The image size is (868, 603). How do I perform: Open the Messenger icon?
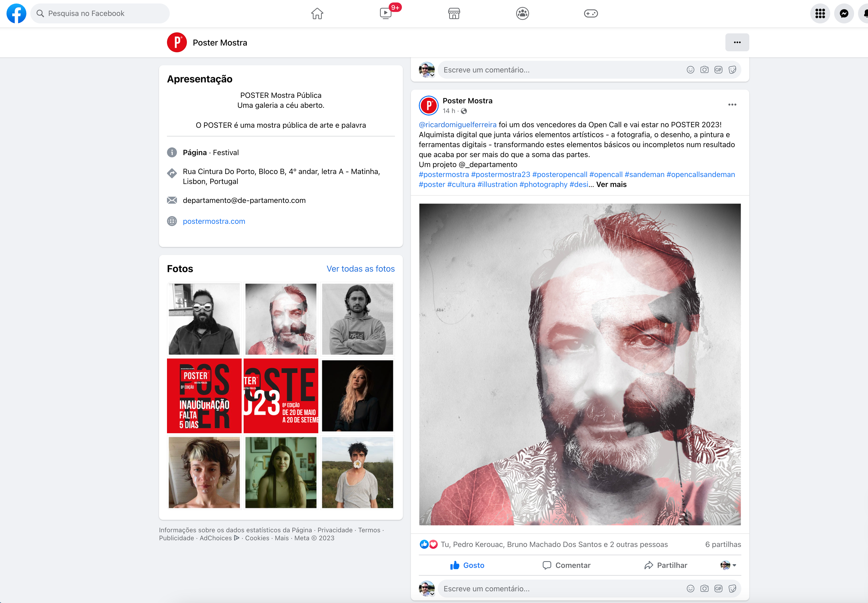844,14
